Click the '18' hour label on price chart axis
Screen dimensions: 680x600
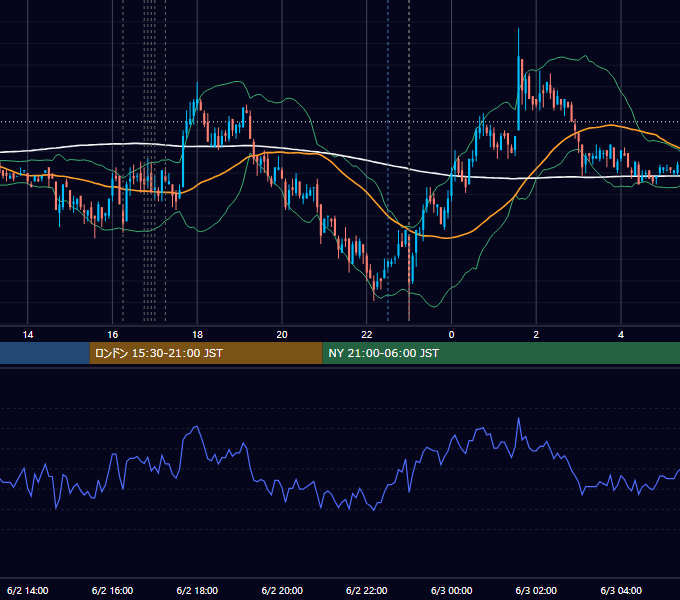[197, 335]
